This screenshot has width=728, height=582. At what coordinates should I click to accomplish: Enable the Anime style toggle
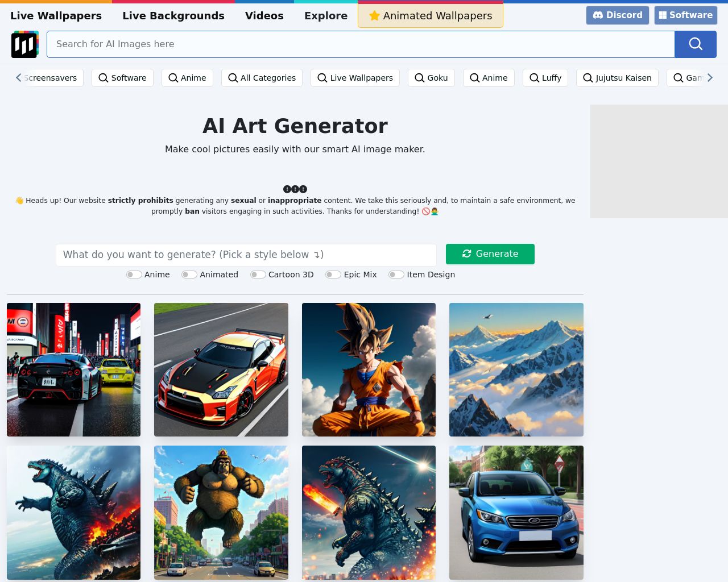pos(134,275)
